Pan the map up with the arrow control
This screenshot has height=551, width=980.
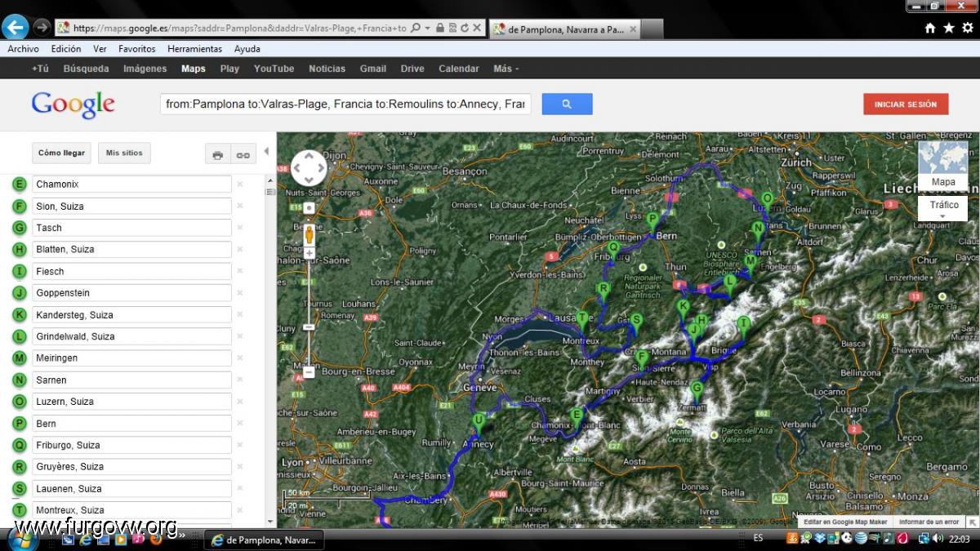coord(309,157)
